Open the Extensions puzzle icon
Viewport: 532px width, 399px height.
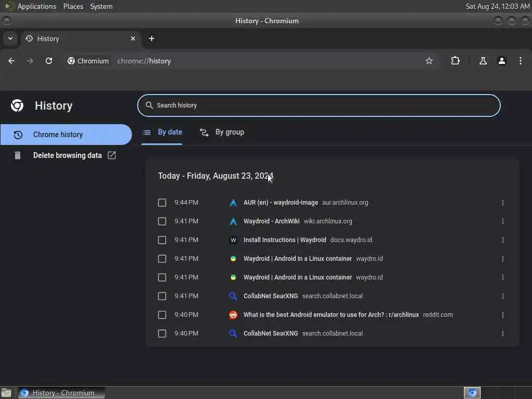point(455,61)
